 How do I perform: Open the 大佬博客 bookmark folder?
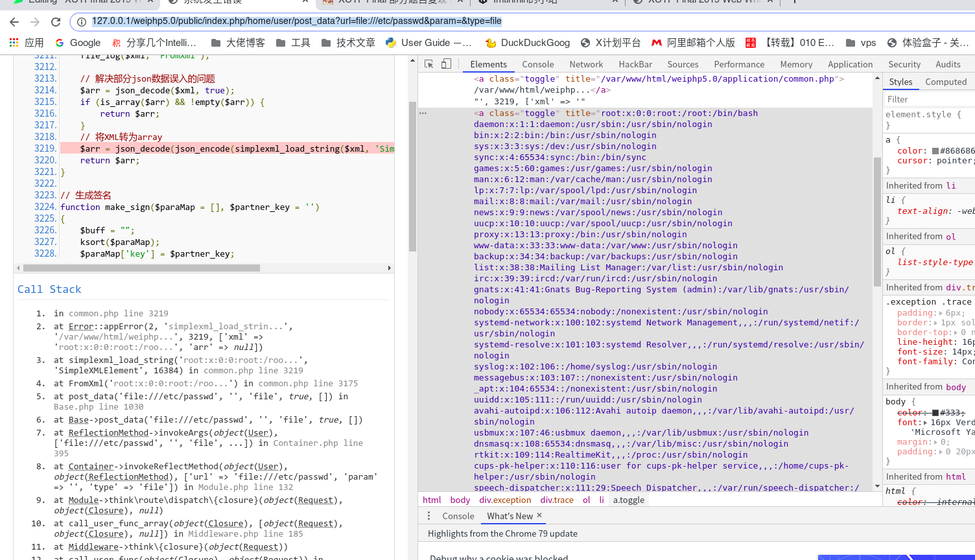238,43
